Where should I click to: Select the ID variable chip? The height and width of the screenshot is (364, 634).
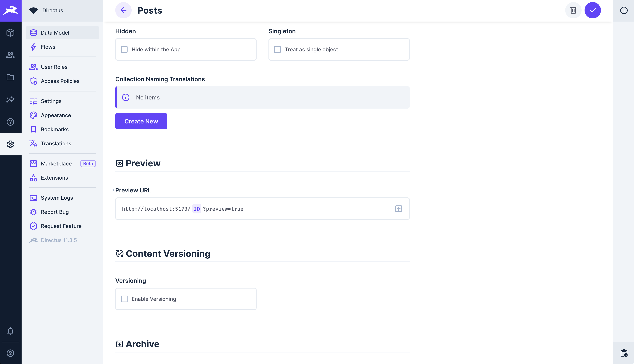click(x=197, y=209)
